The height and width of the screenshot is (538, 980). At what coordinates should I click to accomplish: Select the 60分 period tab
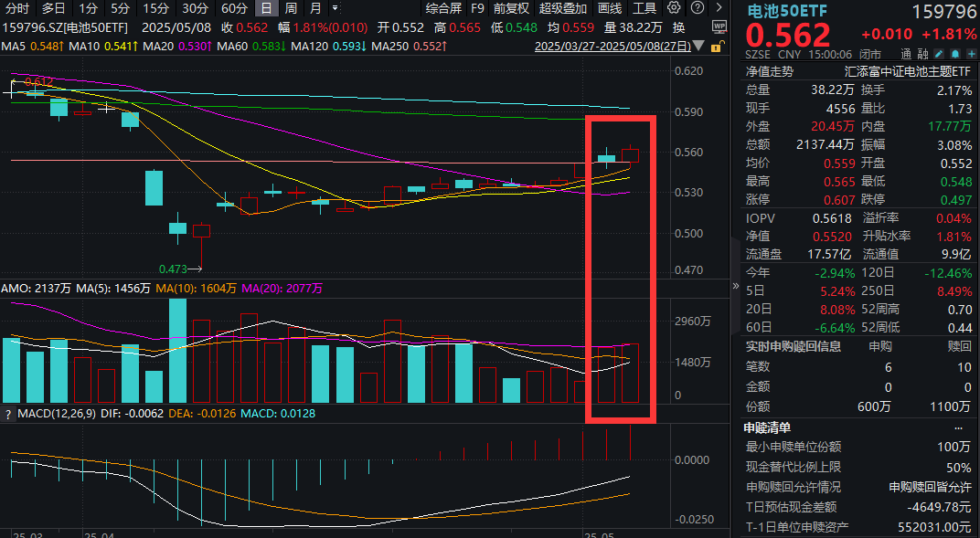pyautogui.click(x=234, y=8)
